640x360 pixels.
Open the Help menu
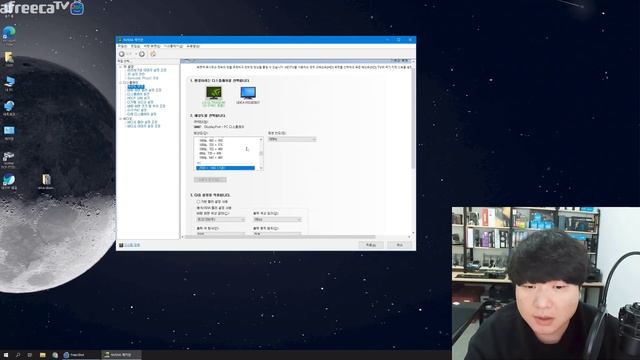pos(193,47)
